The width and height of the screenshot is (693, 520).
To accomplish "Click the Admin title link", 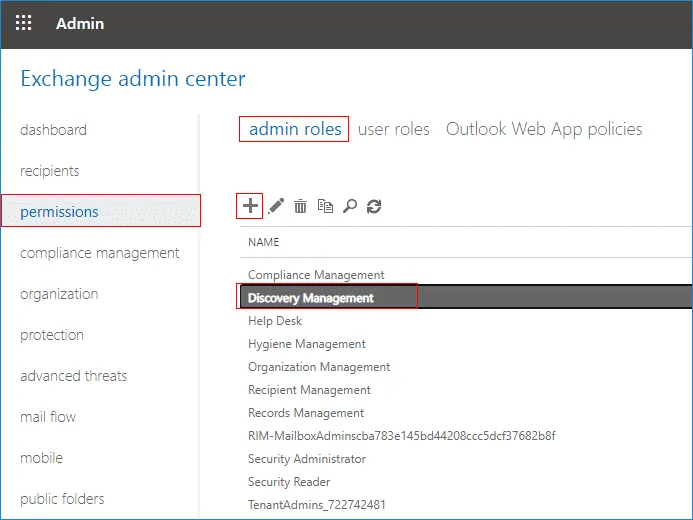I will (x=80, y=23).
